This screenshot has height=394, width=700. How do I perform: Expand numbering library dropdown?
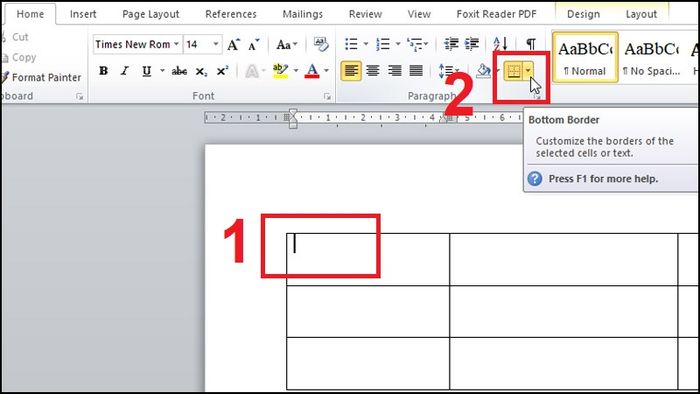tap(397, 44)
